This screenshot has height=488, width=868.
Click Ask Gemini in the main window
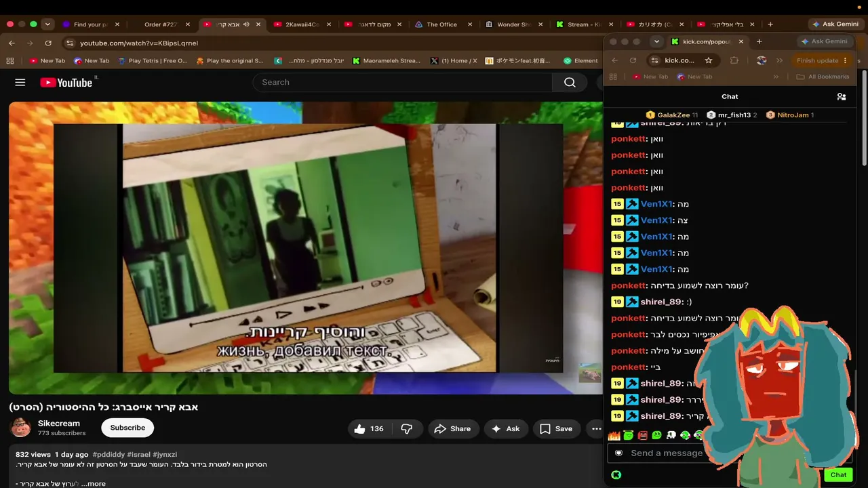click(x=835, y=24)
